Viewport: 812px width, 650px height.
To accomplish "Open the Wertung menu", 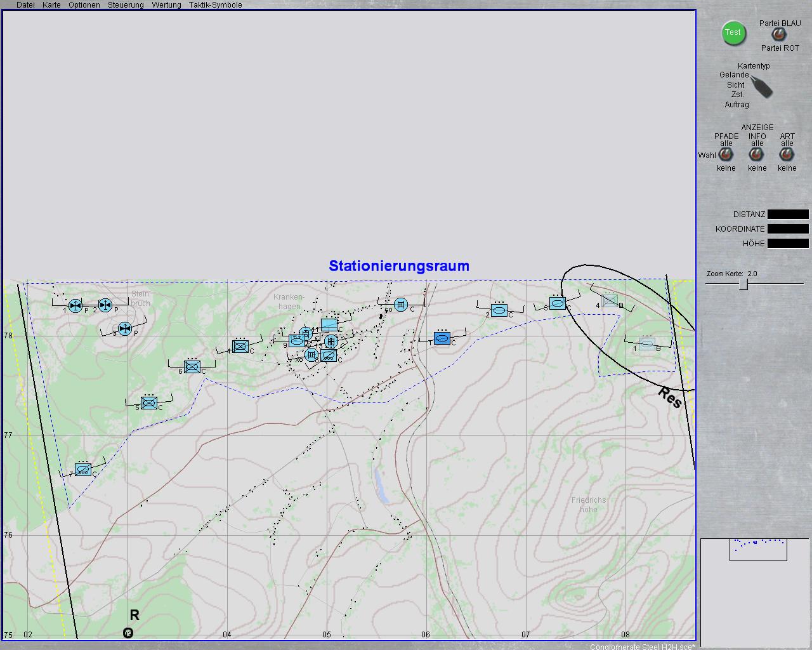I will pyautogui.click(x=166, y=5).
